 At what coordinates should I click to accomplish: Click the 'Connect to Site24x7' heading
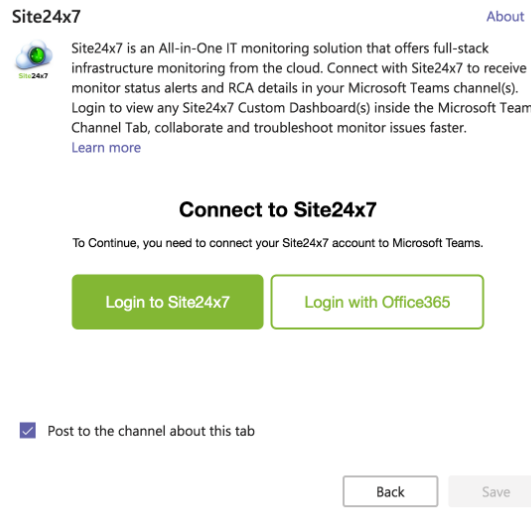278,209
